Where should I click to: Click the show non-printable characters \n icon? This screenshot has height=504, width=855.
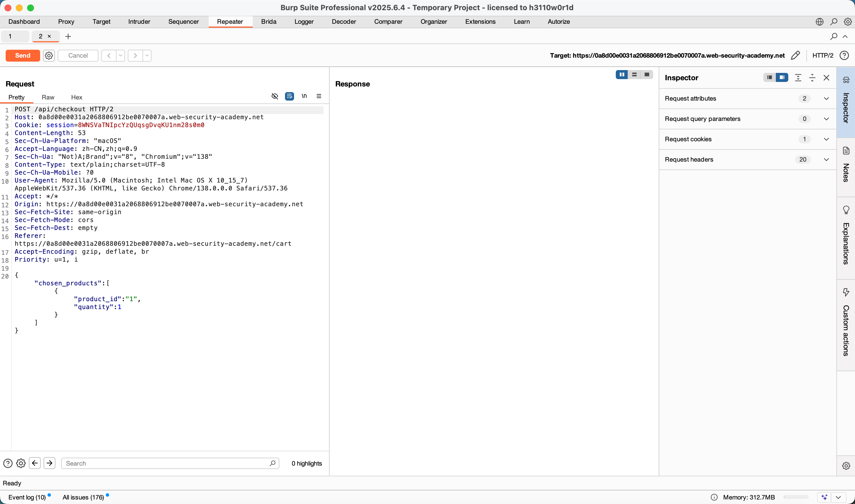pyautogui.click(x=304, y=96)
